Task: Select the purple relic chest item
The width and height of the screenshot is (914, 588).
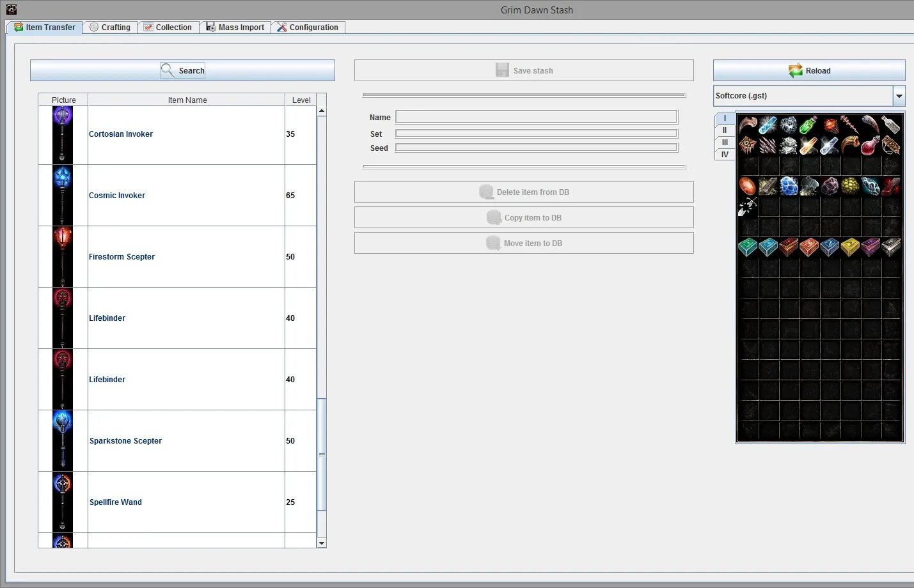Action: pos(871,247)
